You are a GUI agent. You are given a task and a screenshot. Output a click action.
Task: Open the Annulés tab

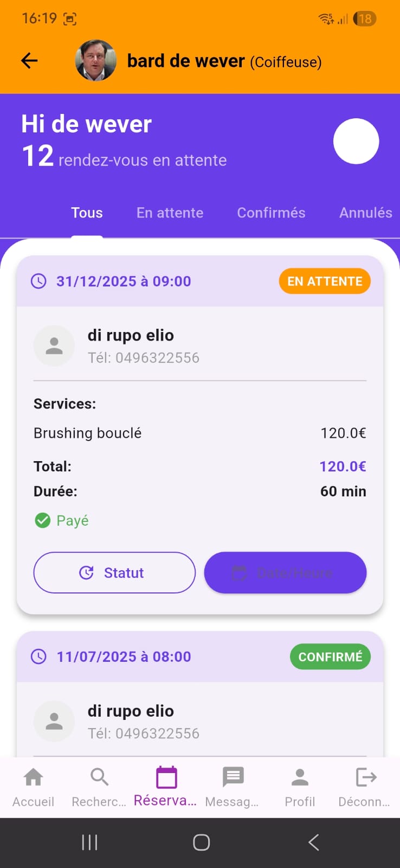click(x=365, y=213)
